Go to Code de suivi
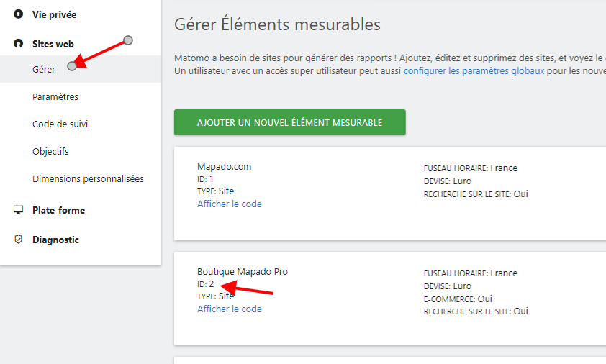Screen dimensions: 606x364 coord(60,124)
